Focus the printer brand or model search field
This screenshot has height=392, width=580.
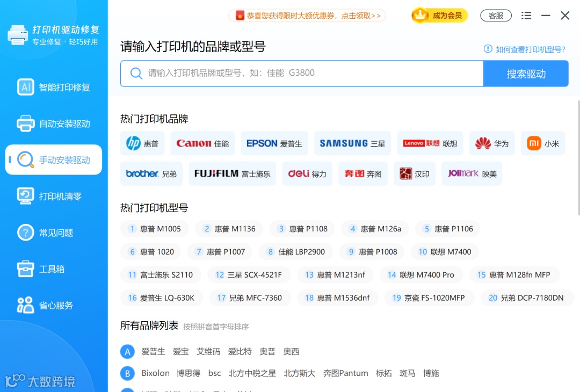(x=302, y=74)
